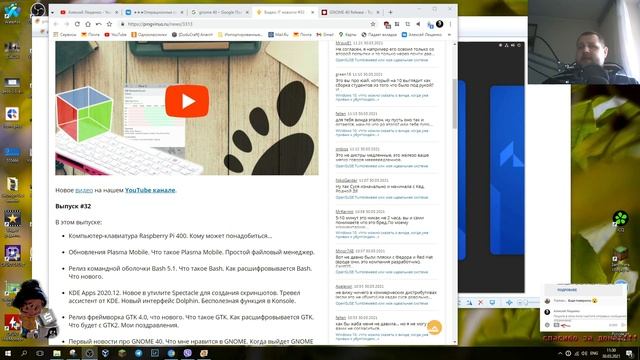640x360 pixels.
Task: Open 'Карты' maps bookmark
Action: pyautogui.click(x=347, y=35)
